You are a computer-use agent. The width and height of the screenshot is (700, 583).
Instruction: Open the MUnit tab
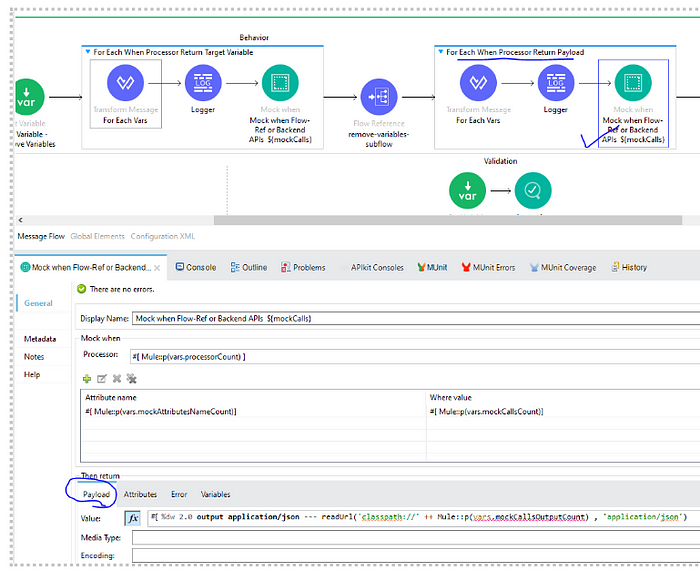(432, 267)
